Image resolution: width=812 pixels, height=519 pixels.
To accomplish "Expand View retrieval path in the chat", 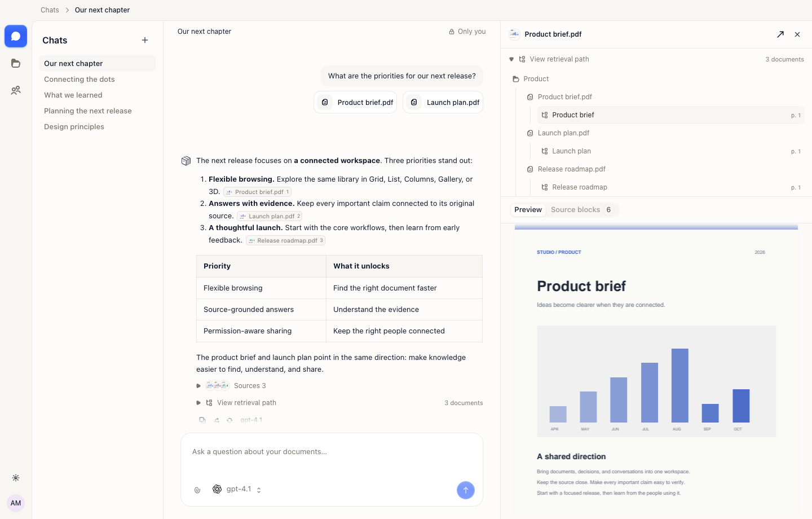I will point(339,403).
